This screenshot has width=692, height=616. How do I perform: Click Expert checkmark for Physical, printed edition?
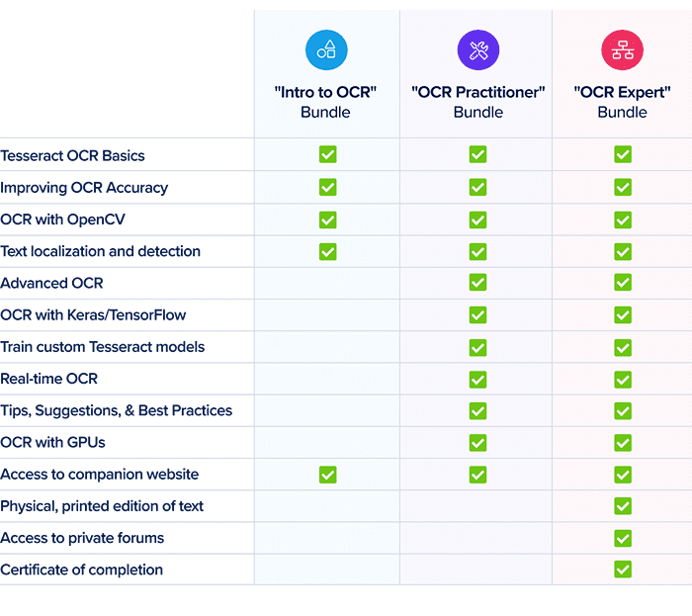[622, 506]
